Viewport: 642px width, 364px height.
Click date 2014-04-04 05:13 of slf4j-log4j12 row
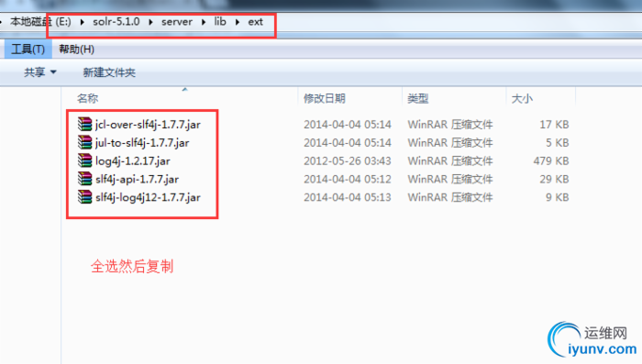(x=348, y=197)
